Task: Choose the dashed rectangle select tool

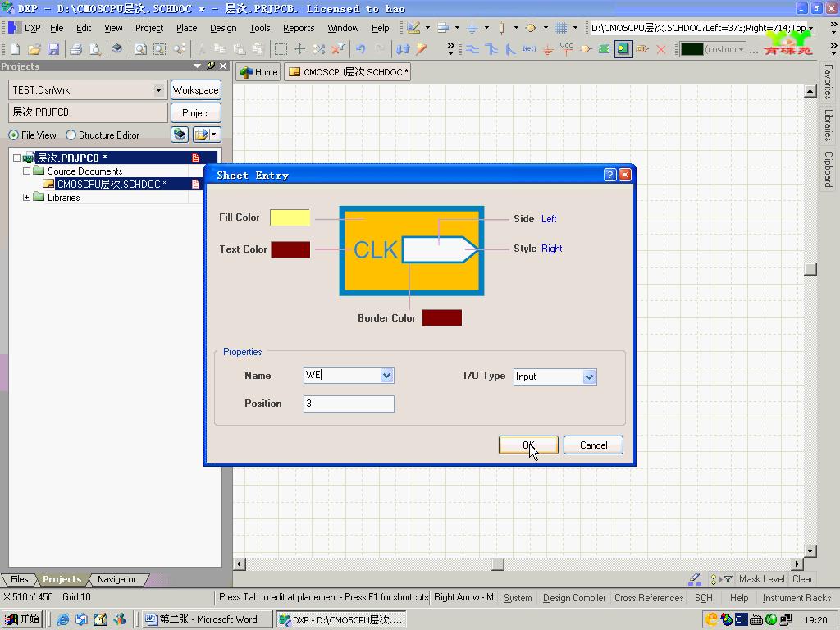Action: 281,49
